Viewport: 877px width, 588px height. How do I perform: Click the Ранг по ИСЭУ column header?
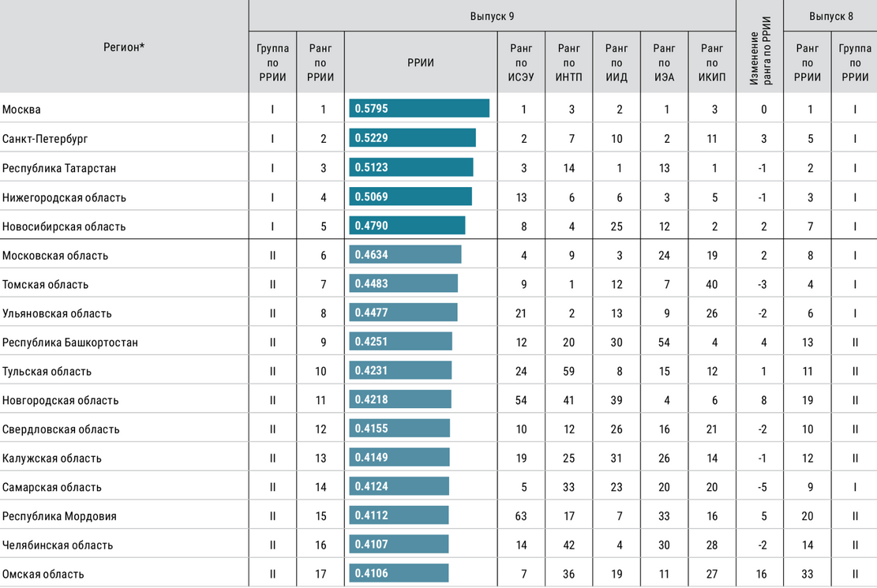pyautogui.click(x=522, y=63)
